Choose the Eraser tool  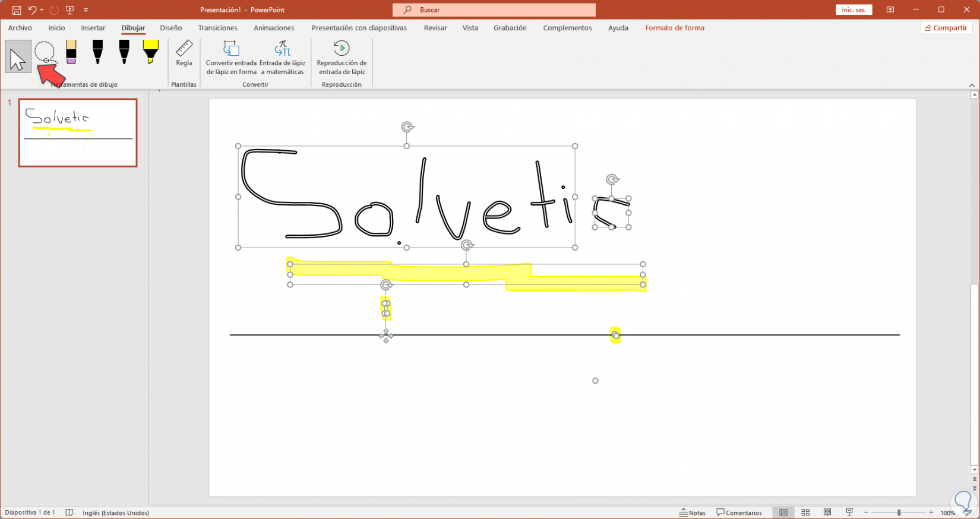click(x=71, y=52)
